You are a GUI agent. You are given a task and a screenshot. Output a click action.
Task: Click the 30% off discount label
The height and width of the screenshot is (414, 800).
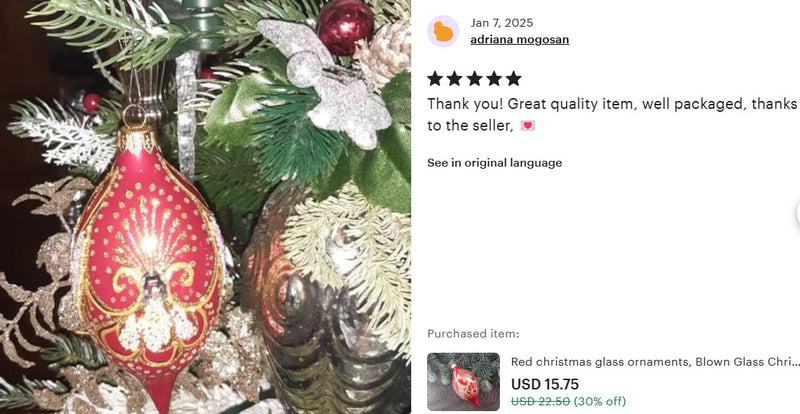[x=599, y=401]
